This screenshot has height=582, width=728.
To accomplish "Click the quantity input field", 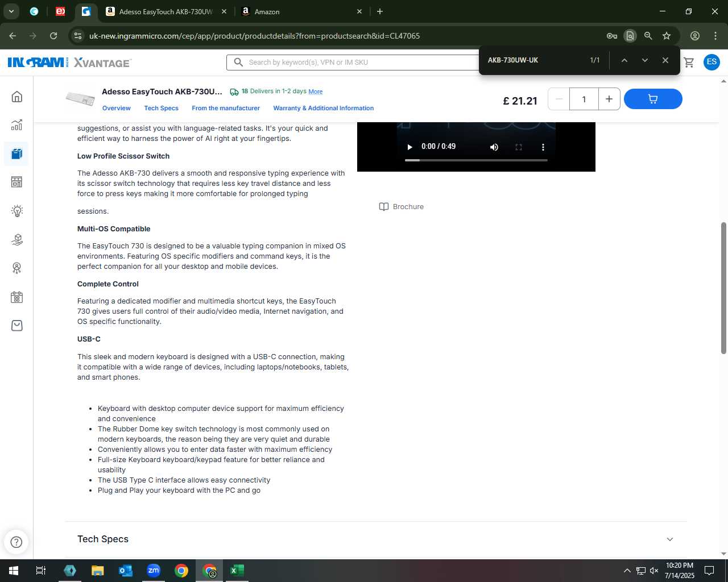I will (584, 99).
